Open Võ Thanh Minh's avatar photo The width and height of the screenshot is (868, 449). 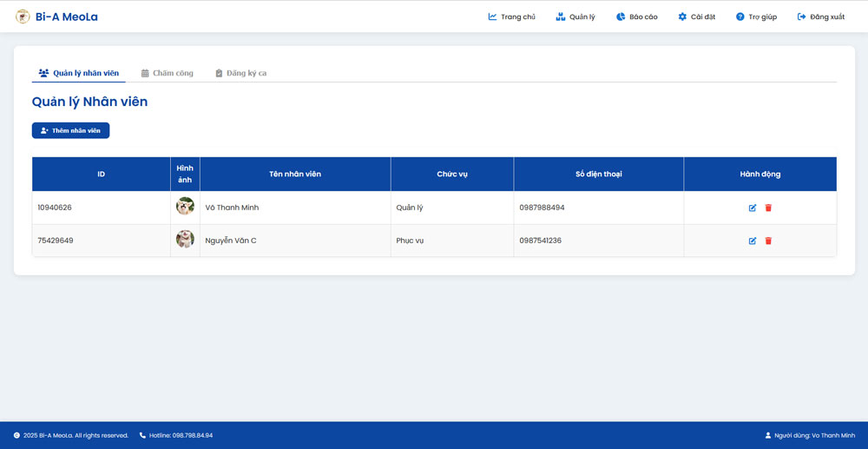pyautogui.click(x=185, y=207)
